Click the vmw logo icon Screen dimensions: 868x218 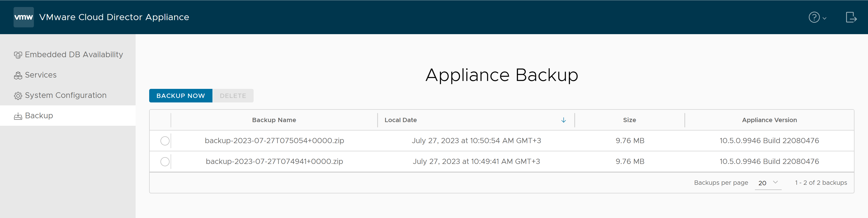(x=24, y=17)
